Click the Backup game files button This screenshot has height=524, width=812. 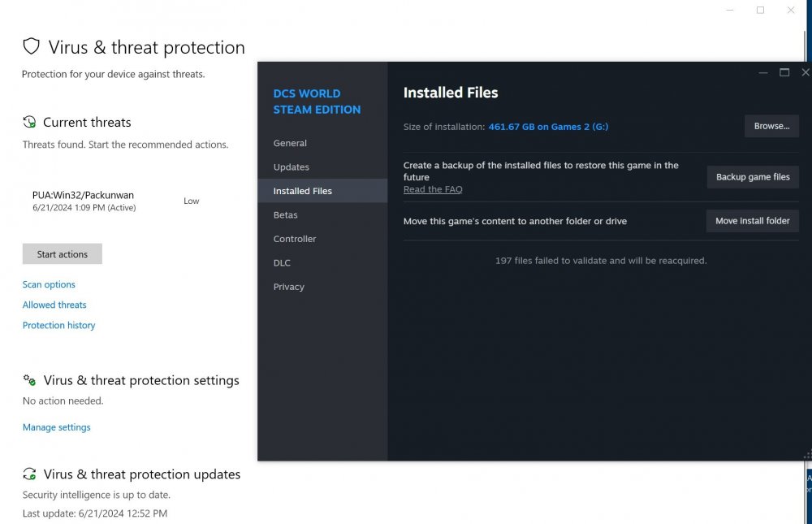(x=753, y=176)
